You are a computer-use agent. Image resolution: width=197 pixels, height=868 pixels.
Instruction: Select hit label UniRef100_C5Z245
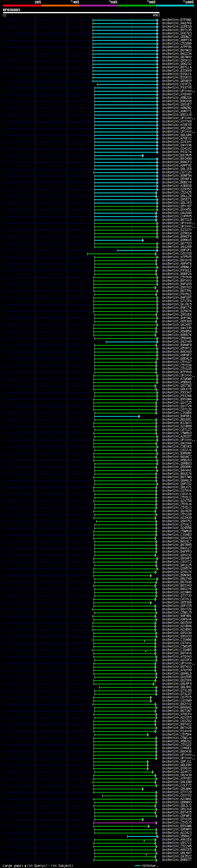pos(177,846)
